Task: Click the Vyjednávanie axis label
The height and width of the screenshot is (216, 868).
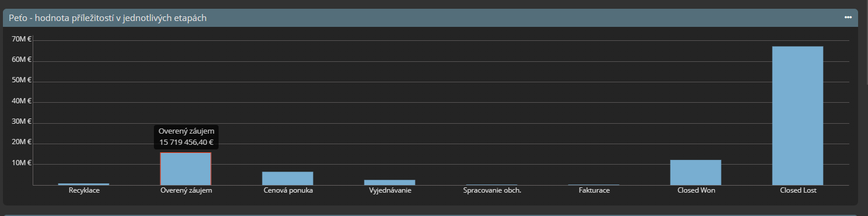Action: [x=390, y=190]
